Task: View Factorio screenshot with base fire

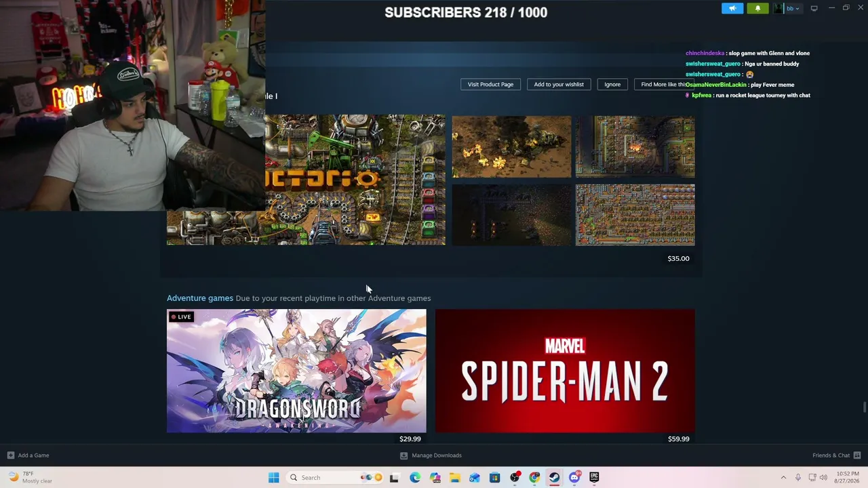Action: tap(635, 146)
